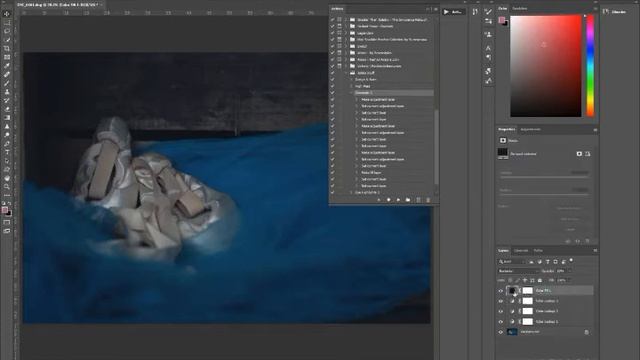Click the foreground color swatch in toolbar
This screenshot has width=640, height=360.
point(4,210)
